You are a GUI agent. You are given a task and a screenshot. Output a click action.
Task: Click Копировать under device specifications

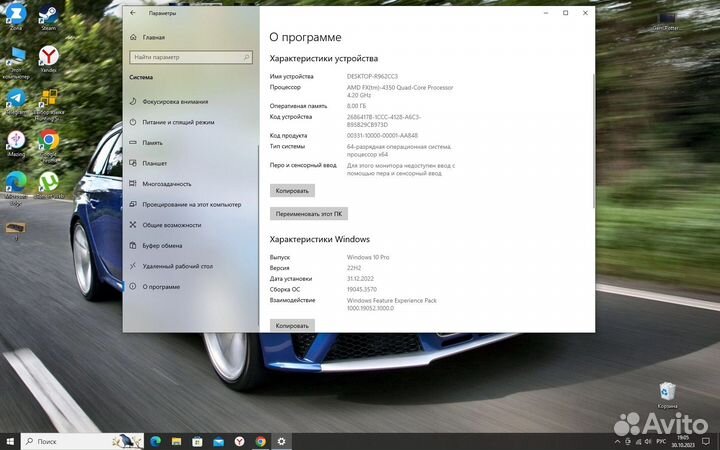click(x=292, y=191)
